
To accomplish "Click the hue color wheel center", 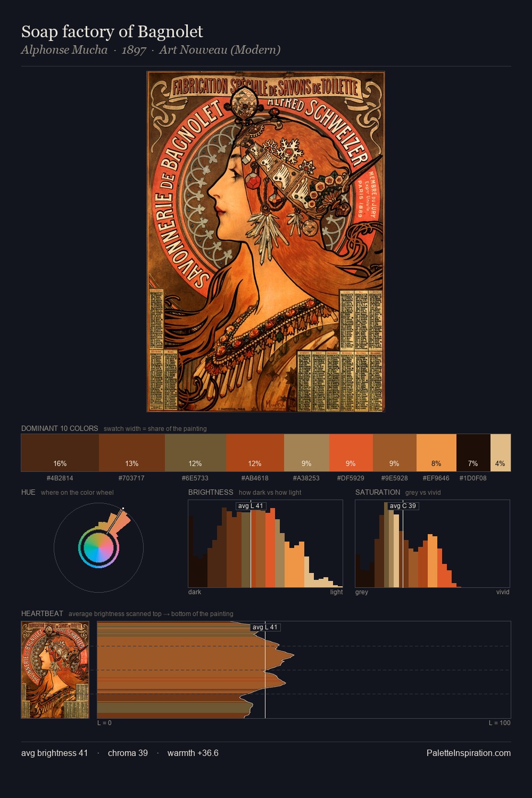I will point(98,548).
